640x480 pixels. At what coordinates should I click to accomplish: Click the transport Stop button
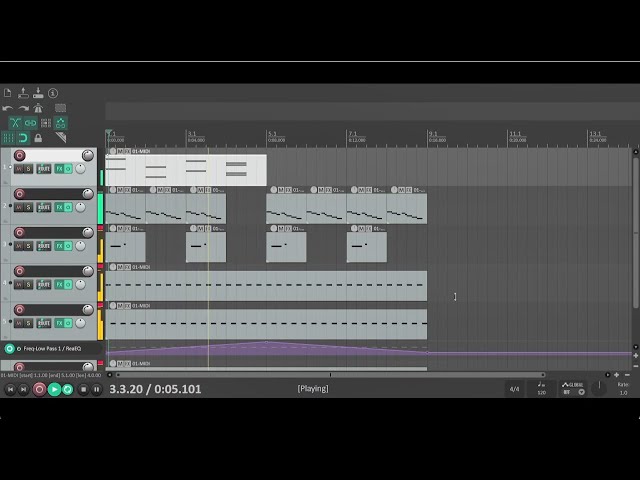[83, 389]
